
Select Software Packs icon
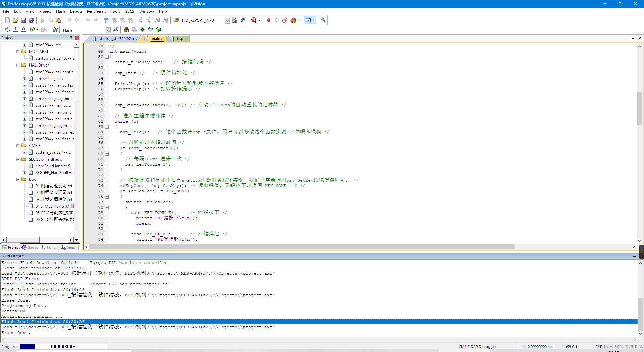pyautogui.click(x=151, y=30)
